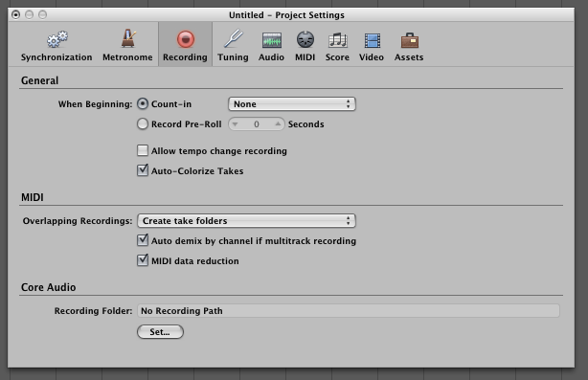
Task: Click the Video tab label
Action: 372,57
